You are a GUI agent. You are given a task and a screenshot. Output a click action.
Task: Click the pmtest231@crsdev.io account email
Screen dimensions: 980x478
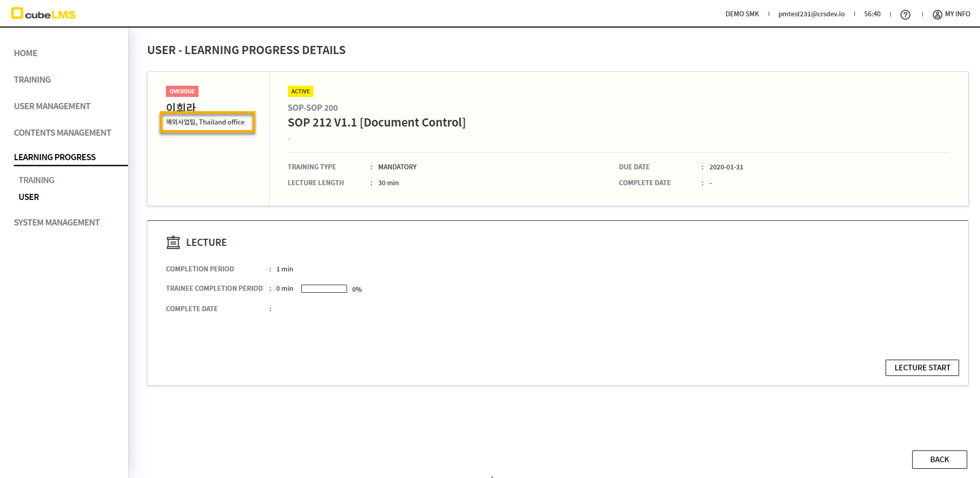pyautogui.click(x=811, y=14)
